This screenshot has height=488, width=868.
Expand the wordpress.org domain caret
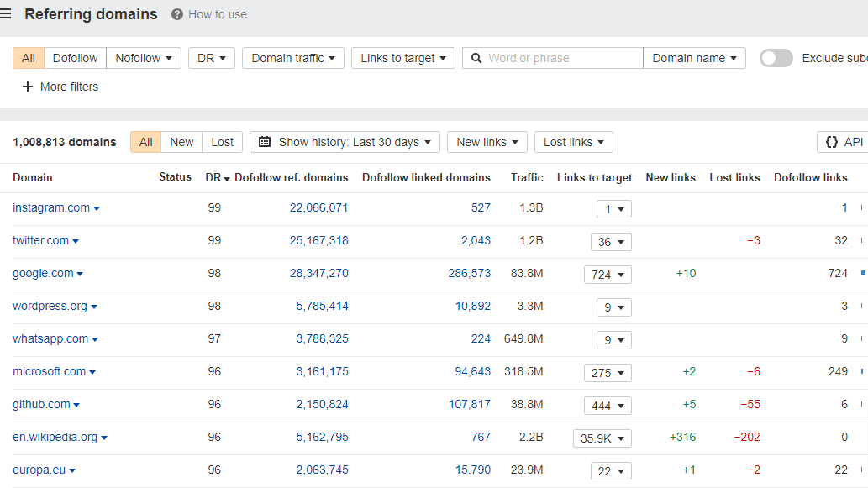tap(94, 307)
